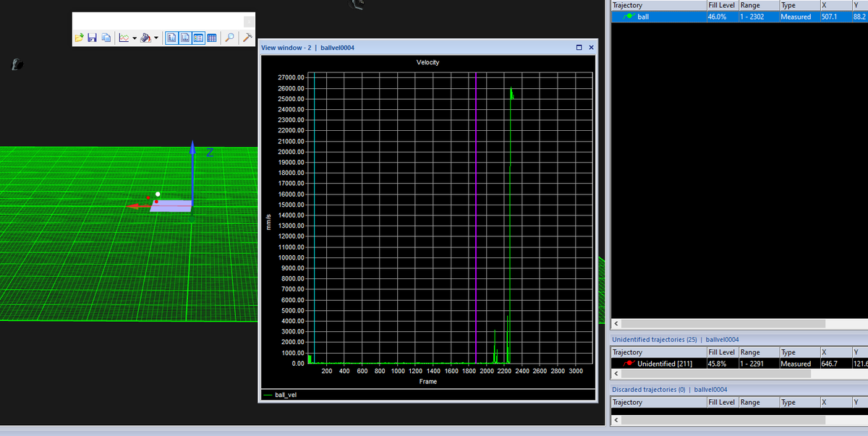The width and height of the screenshot is (868, 436).
Task: Click the View window - 2 title bar text
Action: point(307,47)
